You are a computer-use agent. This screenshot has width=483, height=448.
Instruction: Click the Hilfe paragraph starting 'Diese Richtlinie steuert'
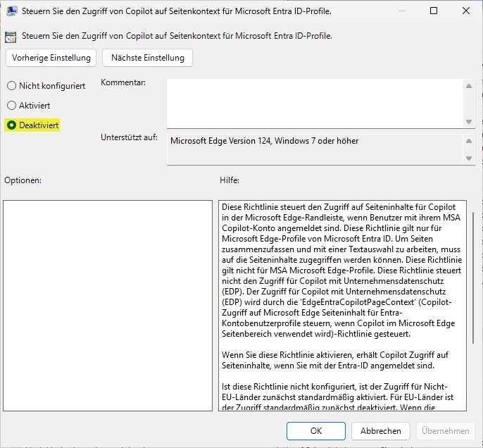[341, 270]
